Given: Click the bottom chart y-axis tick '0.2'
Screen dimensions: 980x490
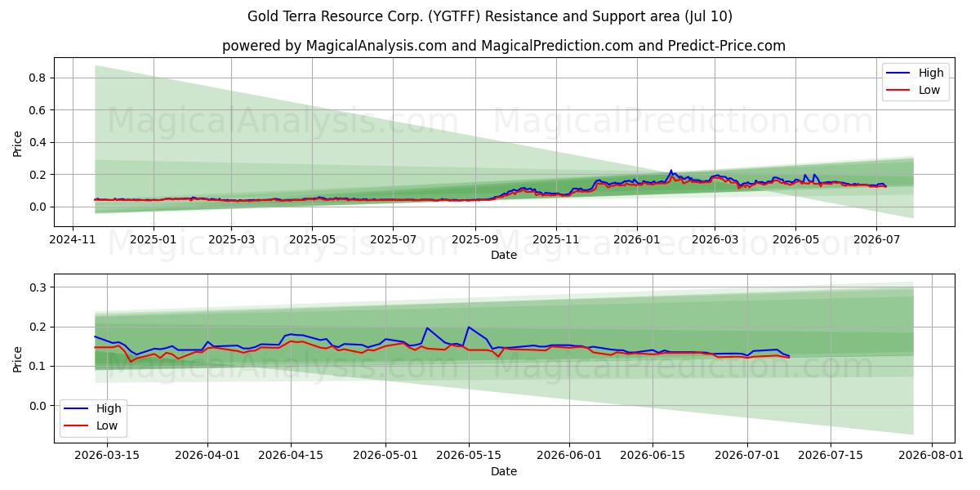Looking at the screenshot, I should [39, 327].
